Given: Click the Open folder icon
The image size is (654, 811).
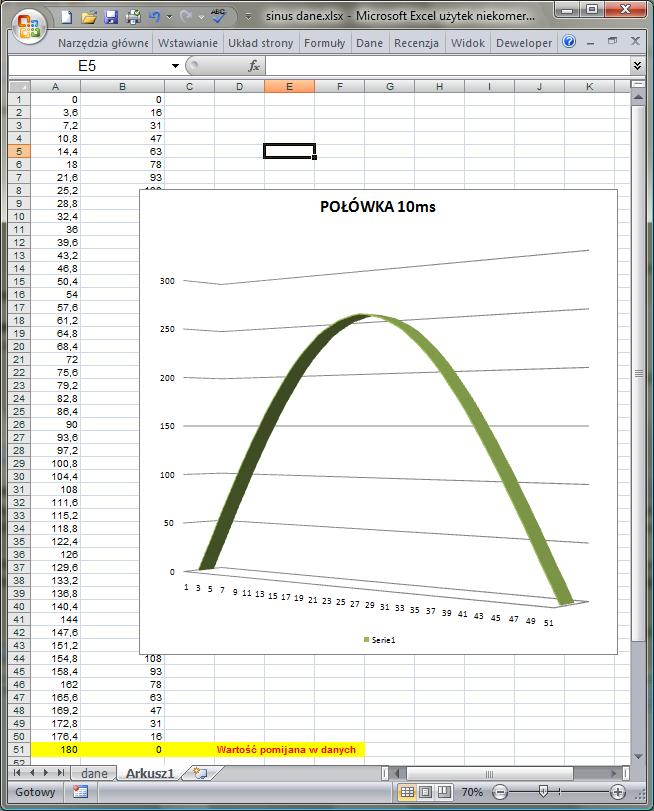Looking at the screenshot, I should [88, 17].
